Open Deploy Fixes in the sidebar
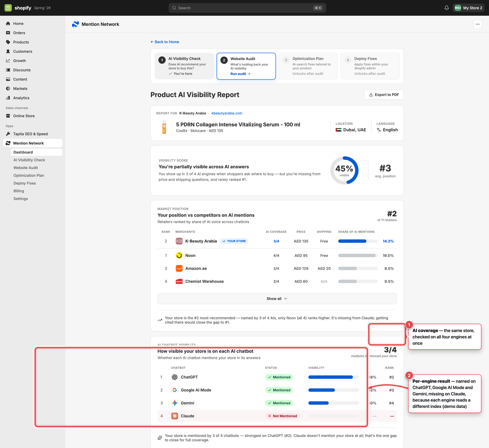The image size is (489, 448). [25, 183]
